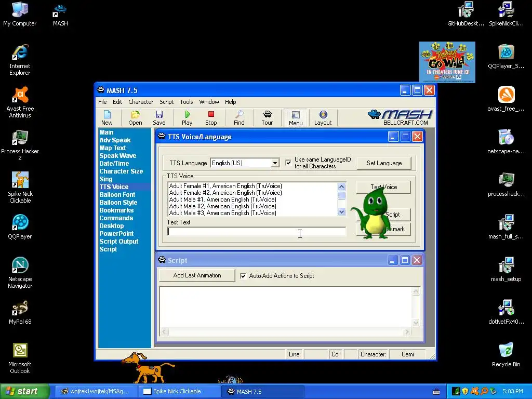Select Process Hacker 2 desktop icon

20,145
